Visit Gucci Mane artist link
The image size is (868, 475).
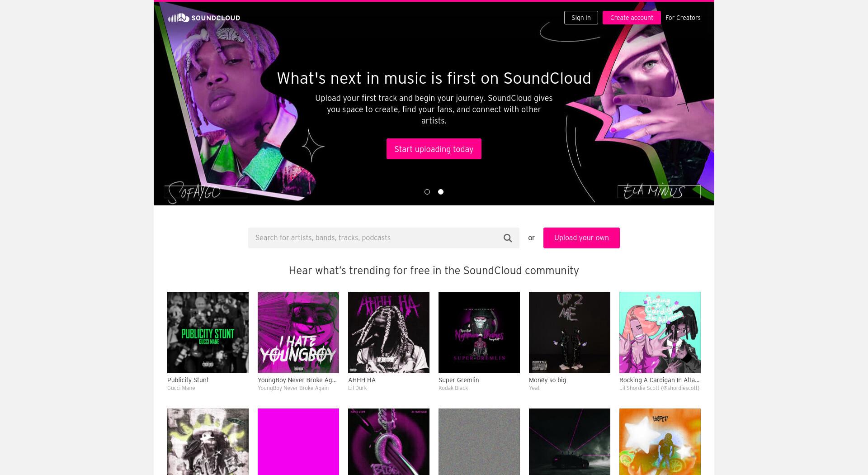181,388
